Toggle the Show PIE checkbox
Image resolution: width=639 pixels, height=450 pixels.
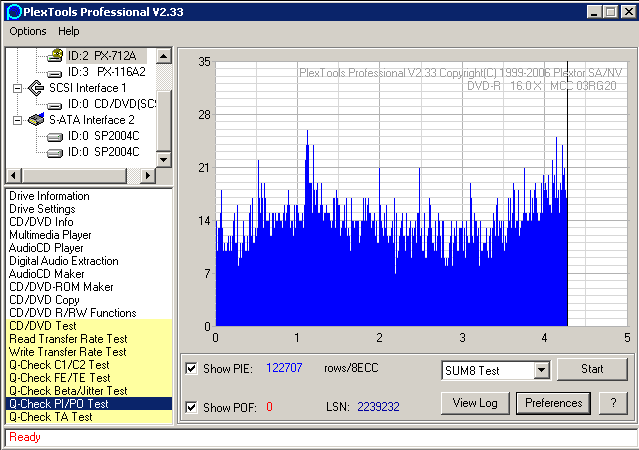click(x=191, y=368)
